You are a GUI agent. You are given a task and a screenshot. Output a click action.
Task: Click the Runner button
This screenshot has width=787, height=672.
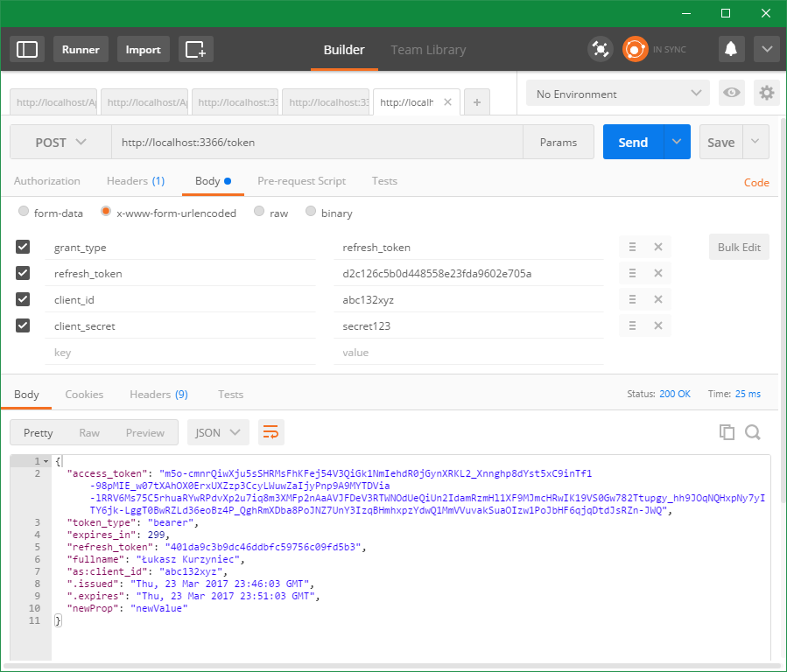[81, 49]
